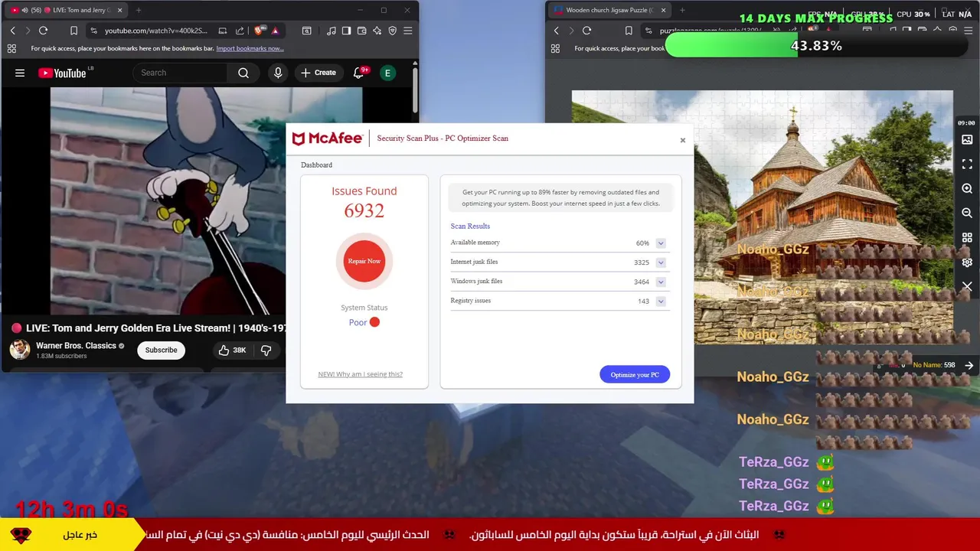Expand the Registry issues result
The height and width of the screenshot is (551, 980).
661,302
